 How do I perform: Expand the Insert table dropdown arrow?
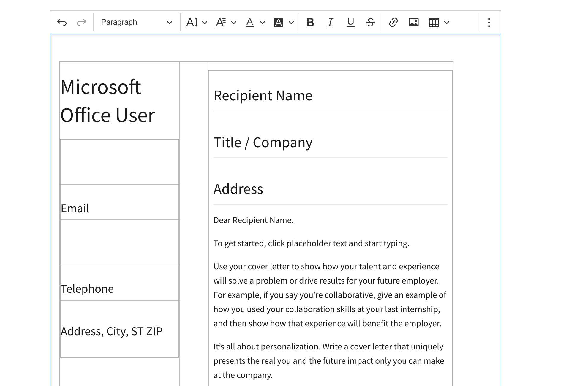tap(447, 22)
